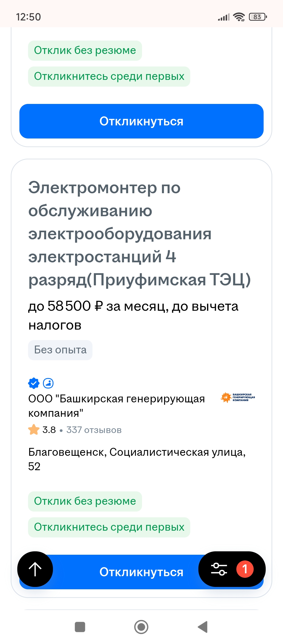Tap the lower Отклик без резюме tag
The height and width of the screenshot is (644, 283).
[x=85, y=501]
